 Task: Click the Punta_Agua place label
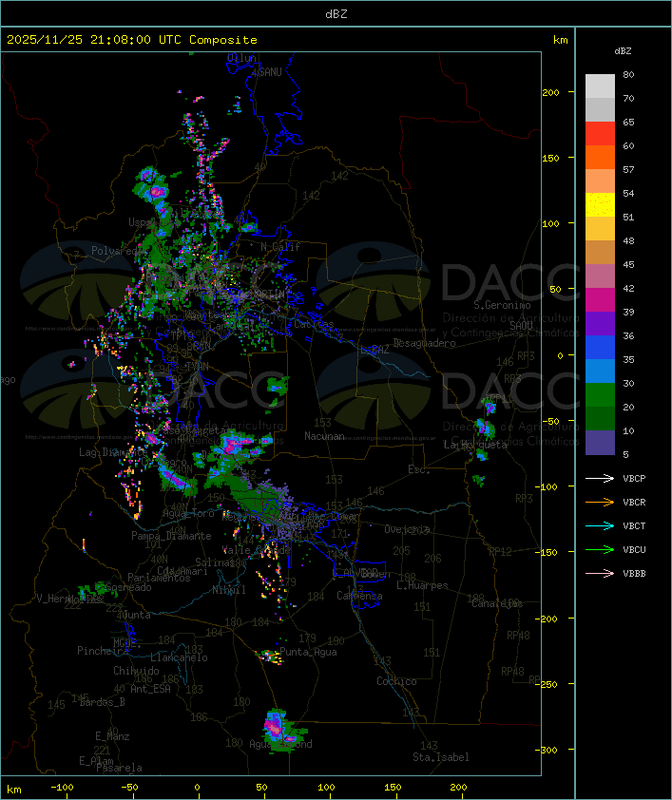(x=308, y=652)
